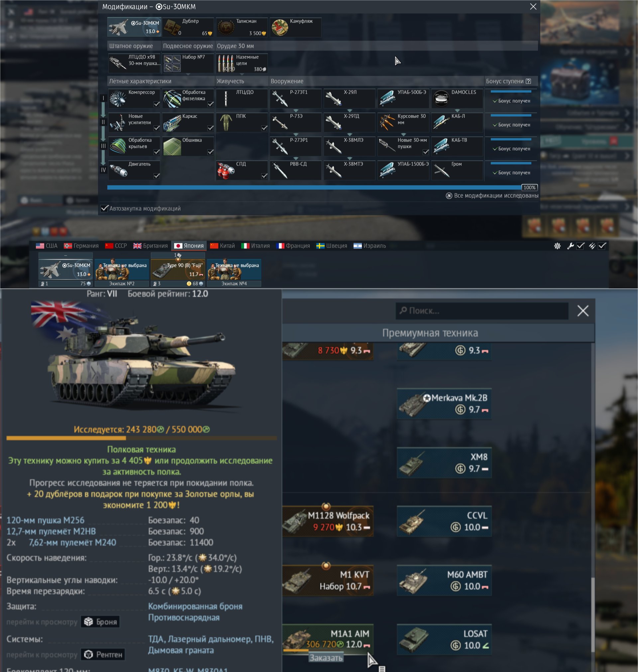This screenshot has width=638, height=672.
Task: Open the Талисман talisman slot
Action: pos(242,27)
